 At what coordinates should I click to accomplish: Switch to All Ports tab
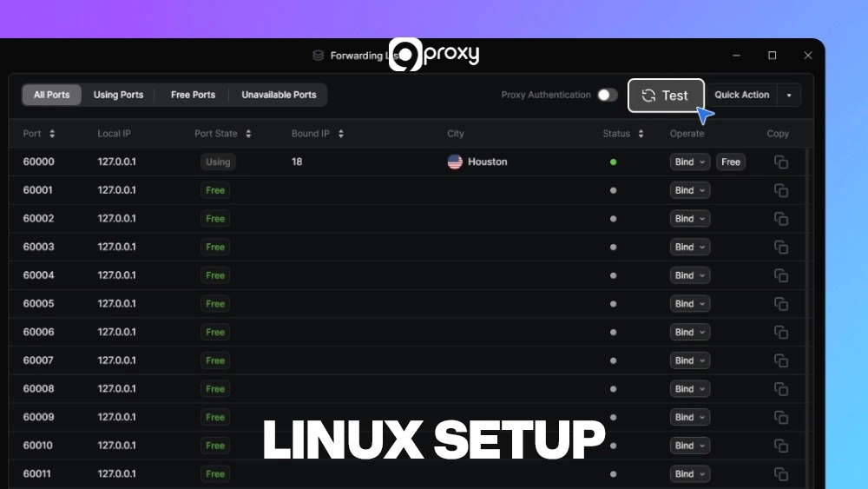point(51,95)
